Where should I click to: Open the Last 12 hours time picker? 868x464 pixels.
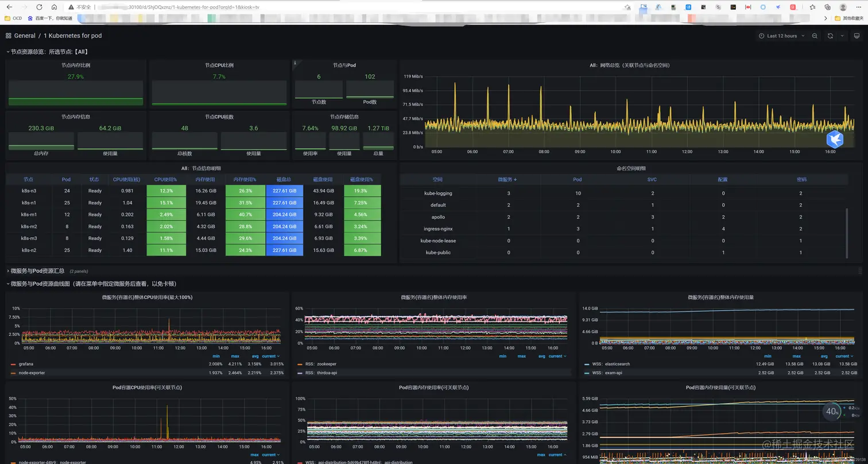[x=782, y=36]
